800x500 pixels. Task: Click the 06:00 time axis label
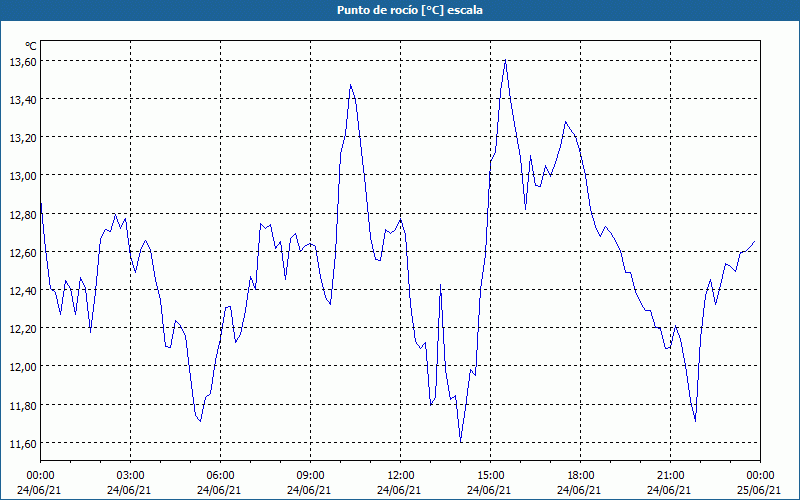pyautogui.click(x=220, y=476)
